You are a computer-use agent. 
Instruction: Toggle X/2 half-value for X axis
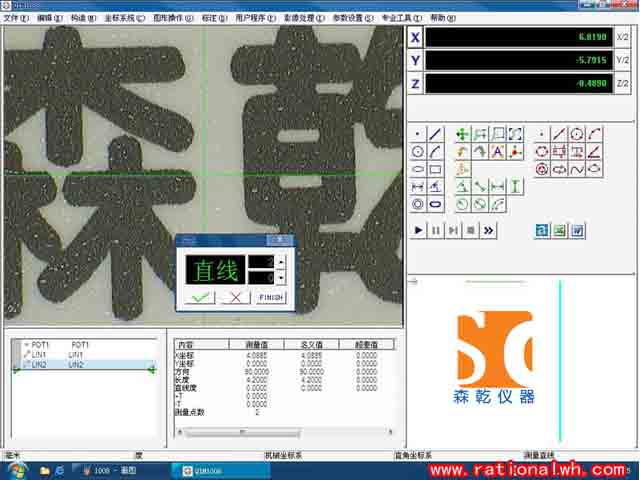click(622, 37)
